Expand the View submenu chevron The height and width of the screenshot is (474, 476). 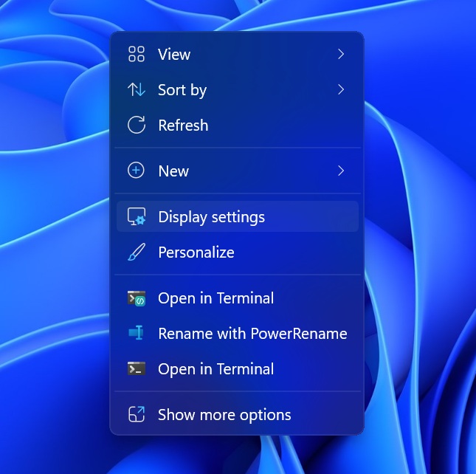tap(341, 54)
